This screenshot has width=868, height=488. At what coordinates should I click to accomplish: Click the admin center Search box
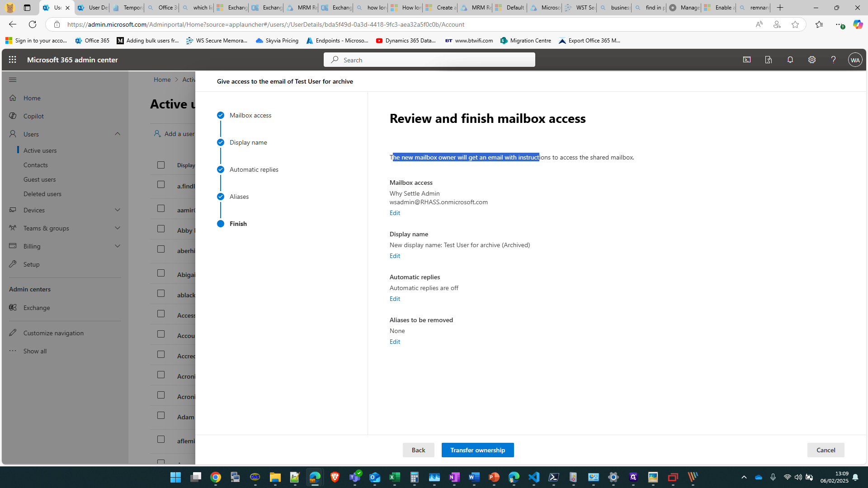(x=429, y=60)
